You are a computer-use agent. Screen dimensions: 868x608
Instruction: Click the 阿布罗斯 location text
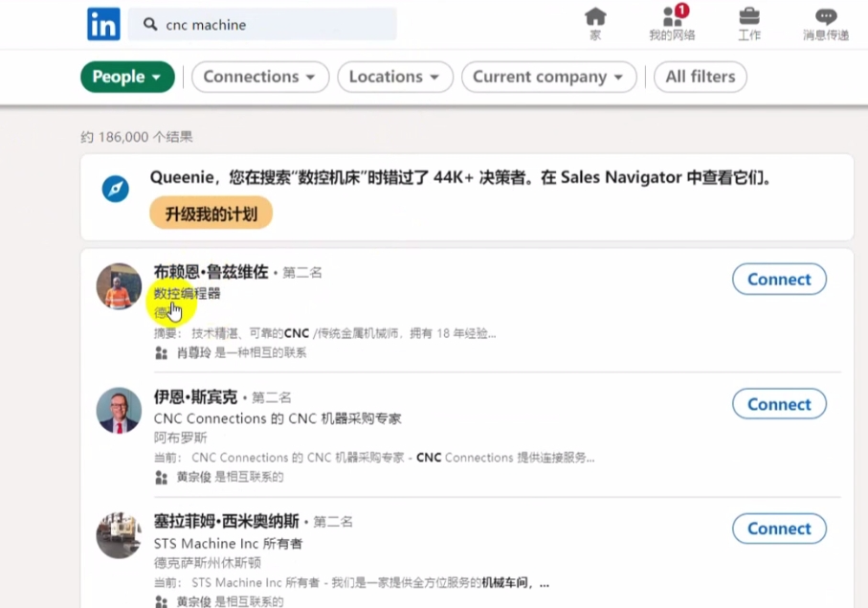pyautogui.click(x=181, y=438)
